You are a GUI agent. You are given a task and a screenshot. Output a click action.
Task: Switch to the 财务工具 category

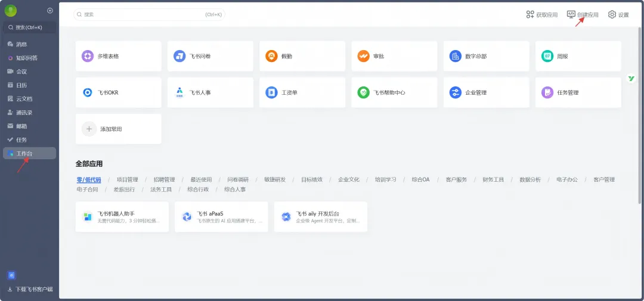click(493, 179)
